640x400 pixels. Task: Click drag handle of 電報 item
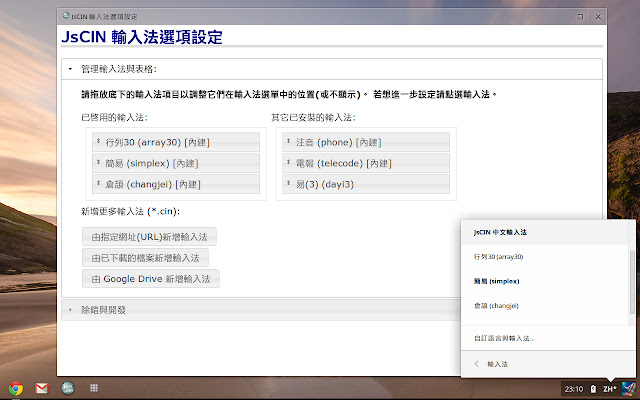289,162
